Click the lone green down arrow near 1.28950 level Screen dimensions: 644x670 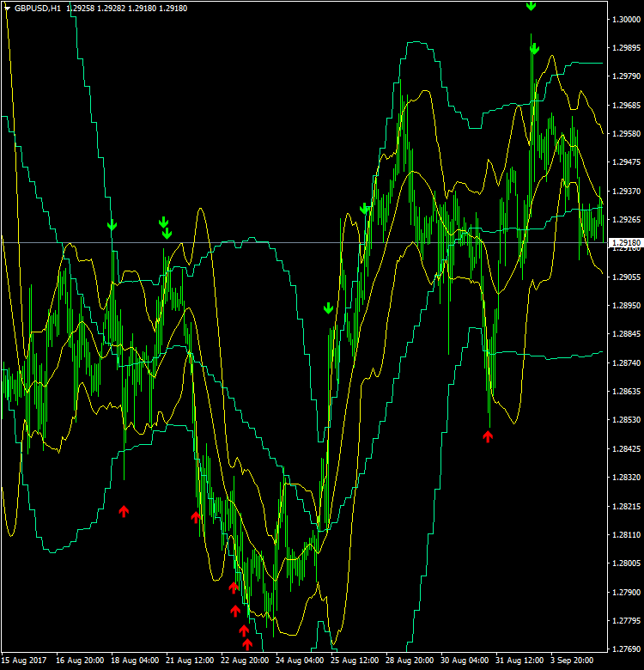[x=328, y=308]
